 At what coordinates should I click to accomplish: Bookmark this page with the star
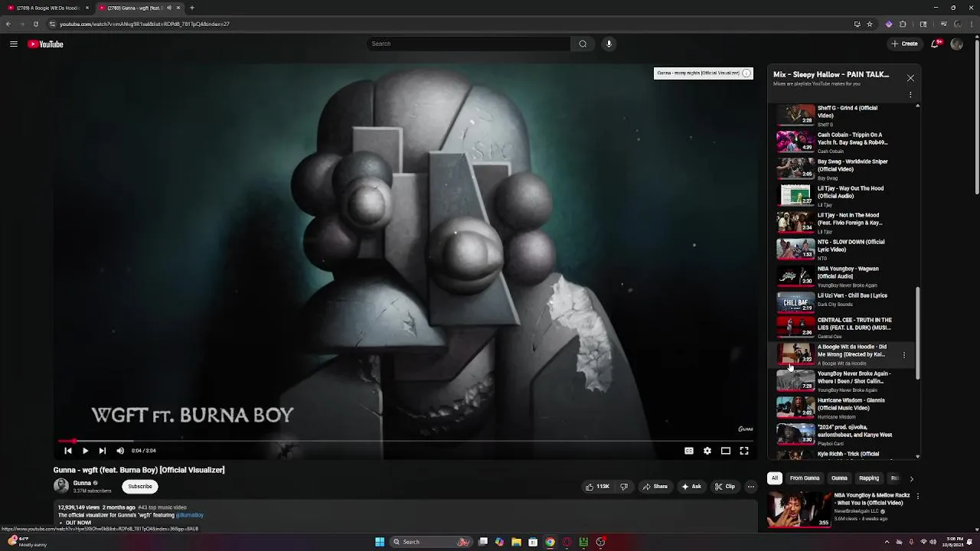[x=870, y=24]
